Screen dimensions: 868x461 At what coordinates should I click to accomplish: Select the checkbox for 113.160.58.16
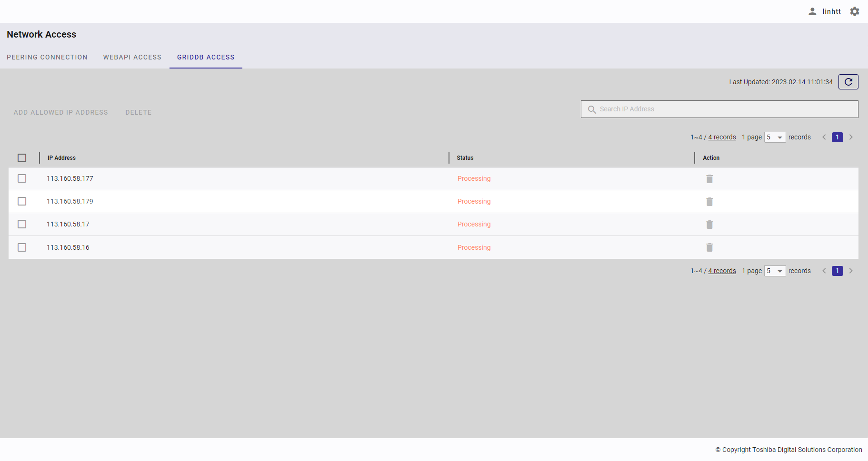(x=22, y=247)
